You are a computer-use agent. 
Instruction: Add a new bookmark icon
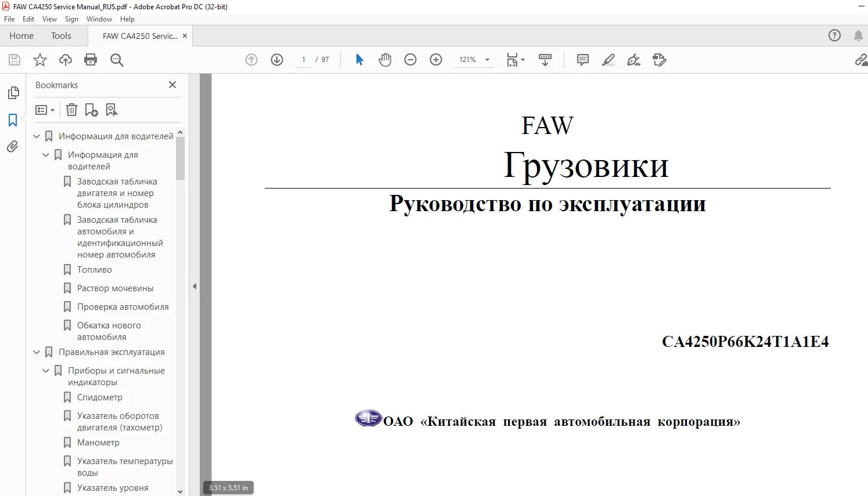tap(92, 110)
